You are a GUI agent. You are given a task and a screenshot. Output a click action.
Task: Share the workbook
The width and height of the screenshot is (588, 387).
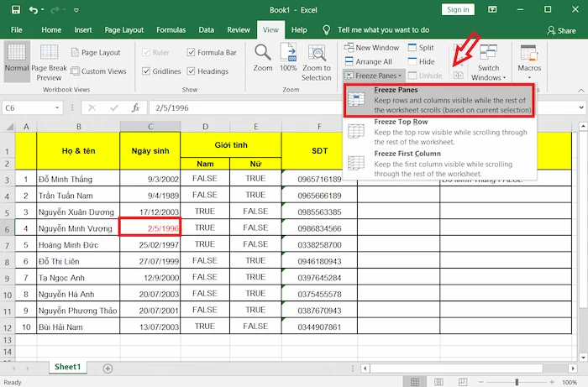click(561, 31)
